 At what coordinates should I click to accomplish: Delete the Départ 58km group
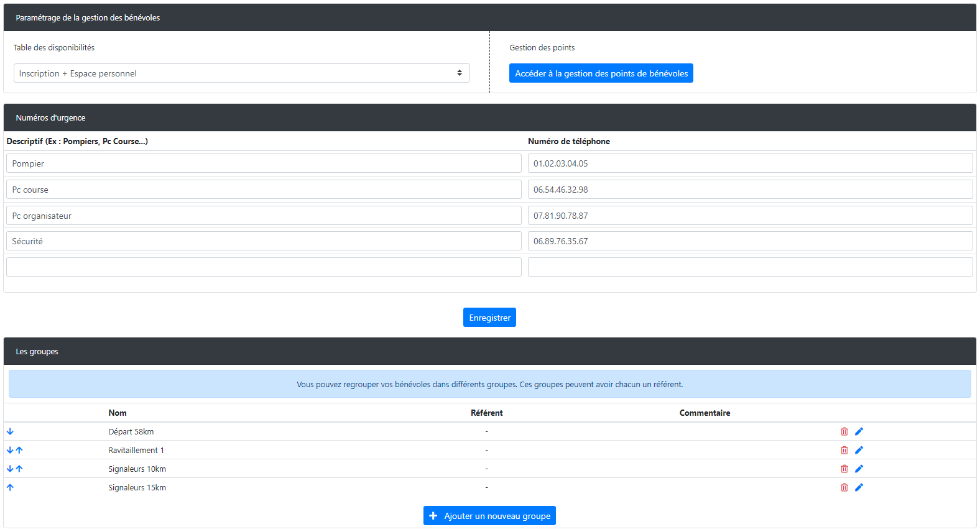tap(844, 431)
